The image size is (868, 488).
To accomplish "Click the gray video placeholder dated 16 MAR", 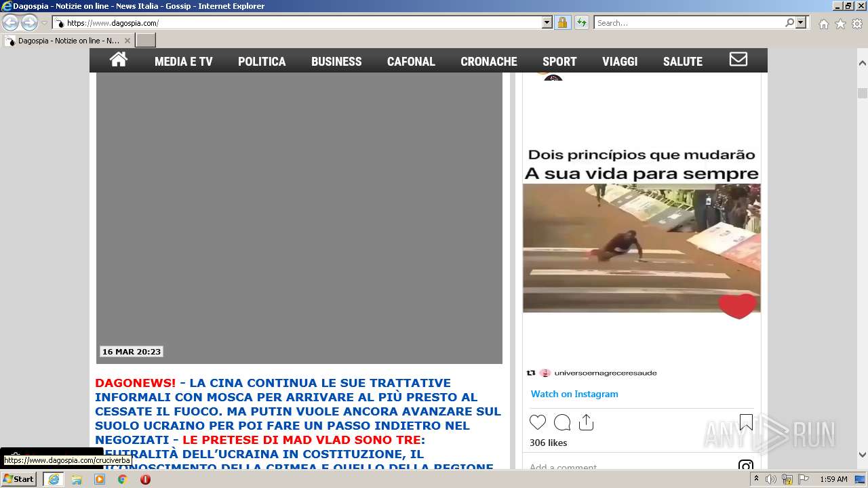I will (299, 218).
